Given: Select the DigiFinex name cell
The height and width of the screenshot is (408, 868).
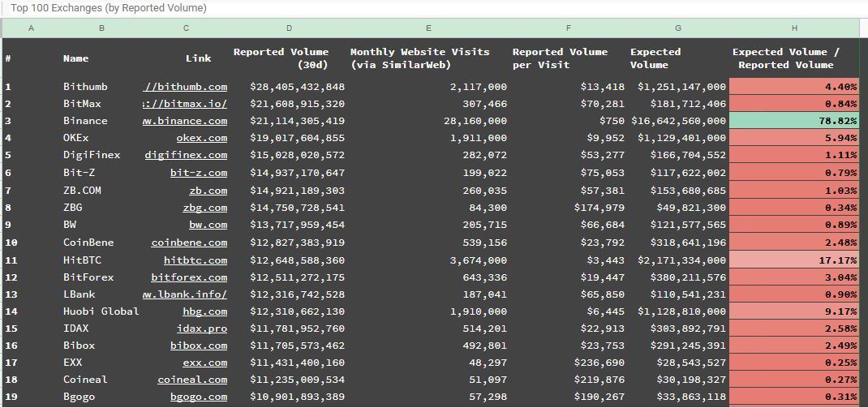Looking at the screenshot, I should tap(101, 155).
